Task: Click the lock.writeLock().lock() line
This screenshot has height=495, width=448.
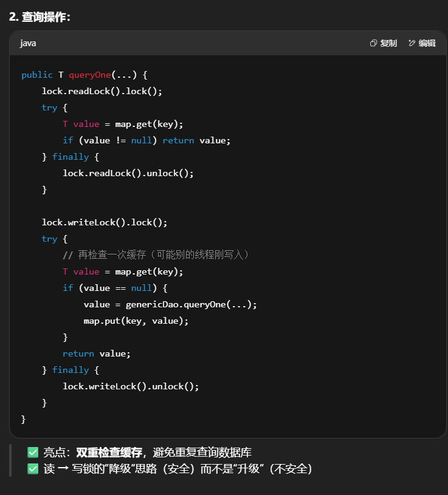Action: 105,222
